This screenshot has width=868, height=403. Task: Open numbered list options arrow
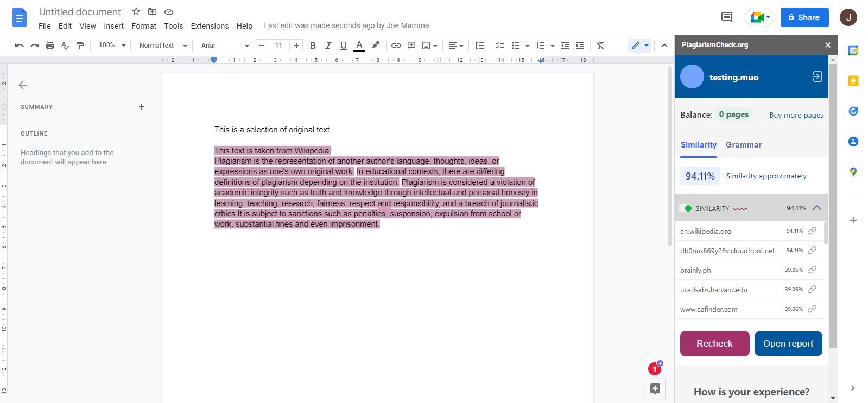tap(552, 46)
